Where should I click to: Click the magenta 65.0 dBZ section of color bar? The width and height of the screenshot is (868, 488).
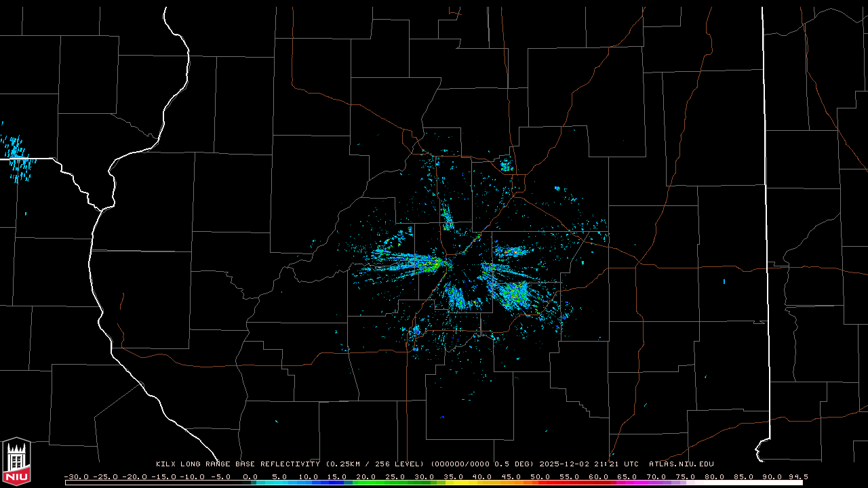coord(627,483)
